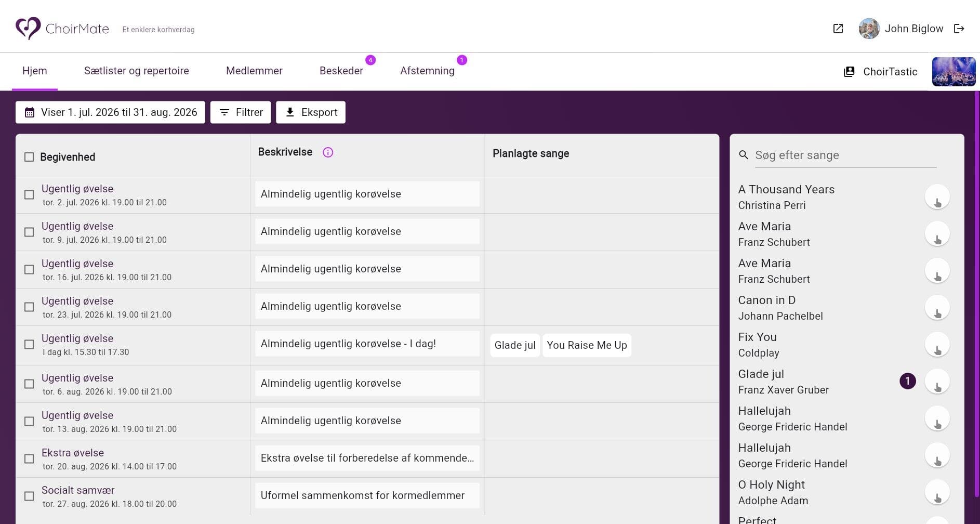The image size is (980, 524).
Task: Open the date range picker Viser 1. jul. 2026
Action: (x=110, y=112)
